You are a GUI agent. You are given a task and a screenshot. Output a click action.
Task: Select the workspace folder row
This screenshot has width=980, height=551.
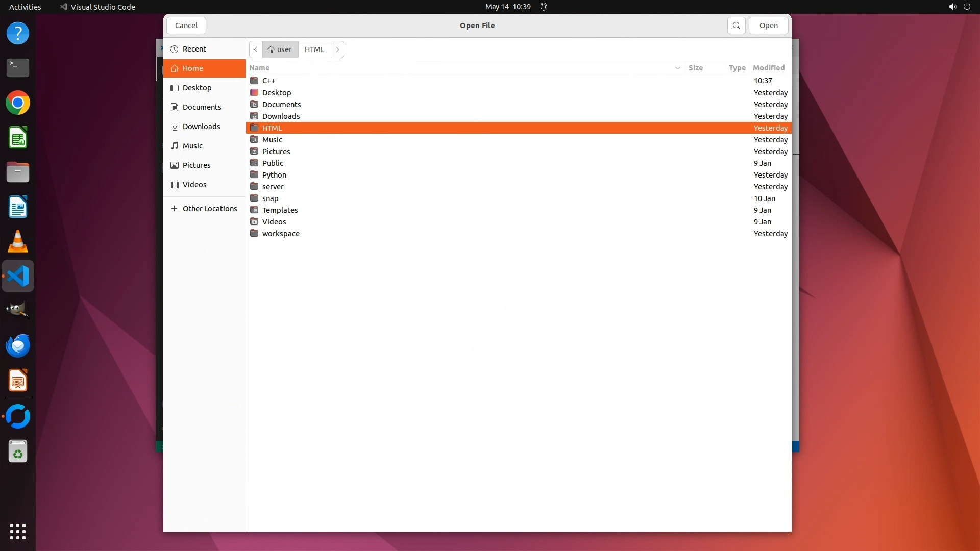tap(281, 234)
